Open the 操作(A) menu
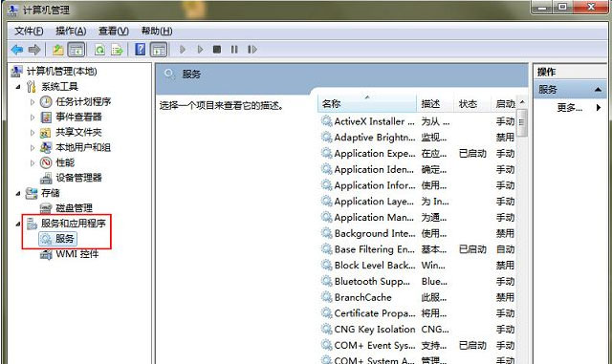 (71, 31)
